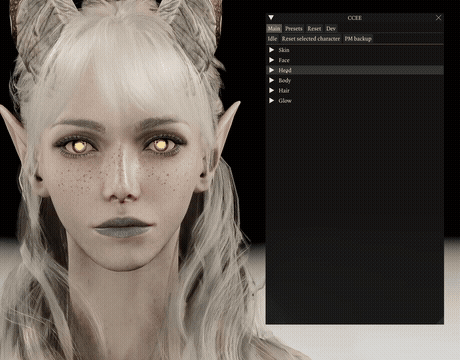Expand the Body section arrow
Image resolution: width=460 pixels, height=360 pixels.
tap(272, 80)
